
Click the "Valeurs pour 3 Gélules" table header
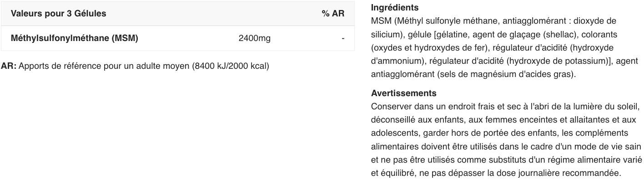pos(58,14)
